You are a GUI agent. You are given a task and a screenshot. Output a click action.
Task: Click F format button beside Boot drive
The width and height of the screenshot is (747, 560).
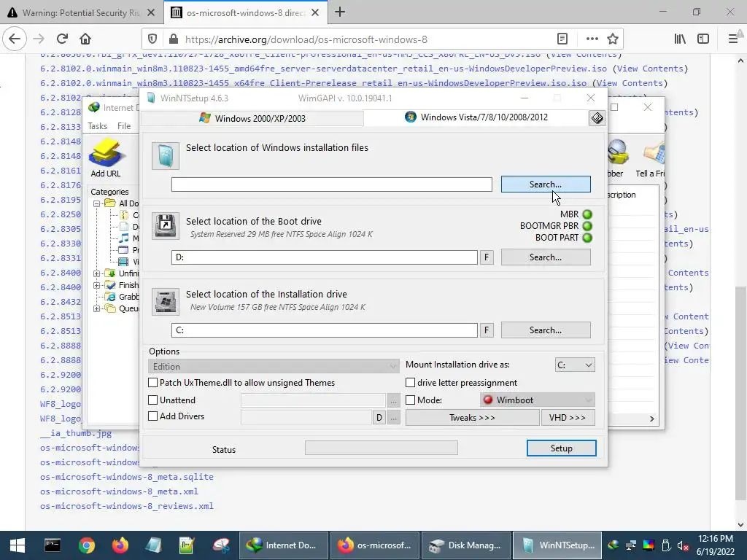coord(487,257)
